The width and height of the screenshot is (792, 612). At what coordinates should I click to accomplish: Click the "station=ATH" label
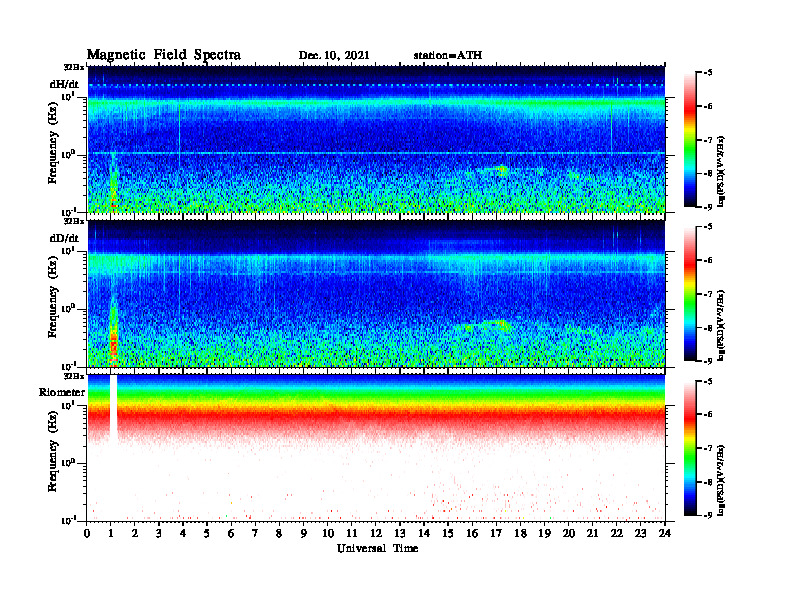(x=448, y=56)
